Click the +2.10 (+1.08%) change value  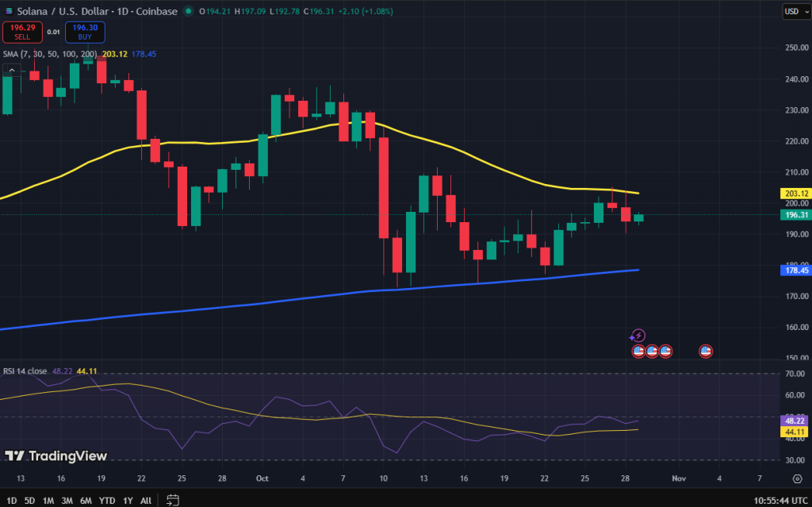tap(365, 11)
